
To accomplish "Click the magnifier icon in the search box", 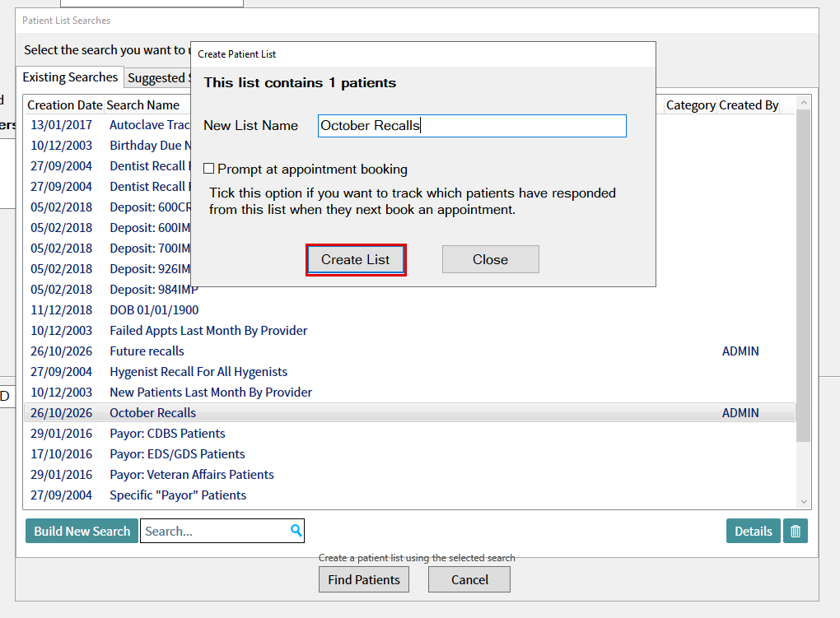I will click(296, 530).
